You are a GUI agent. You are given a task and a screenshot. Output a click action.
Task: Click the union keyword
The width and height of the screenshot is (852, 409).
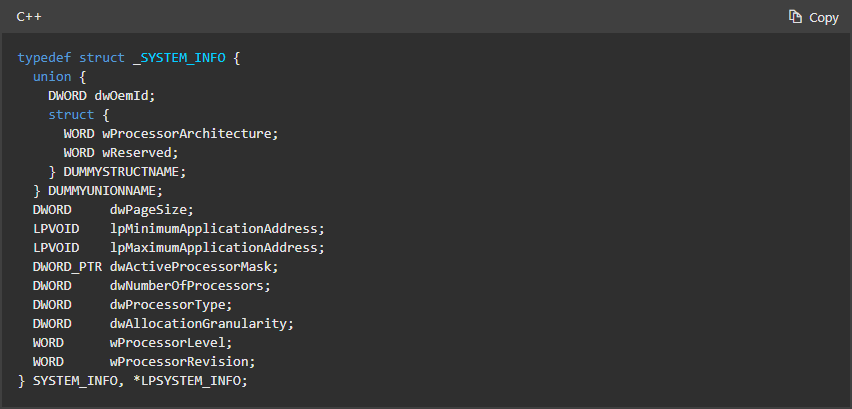[52, 77]
